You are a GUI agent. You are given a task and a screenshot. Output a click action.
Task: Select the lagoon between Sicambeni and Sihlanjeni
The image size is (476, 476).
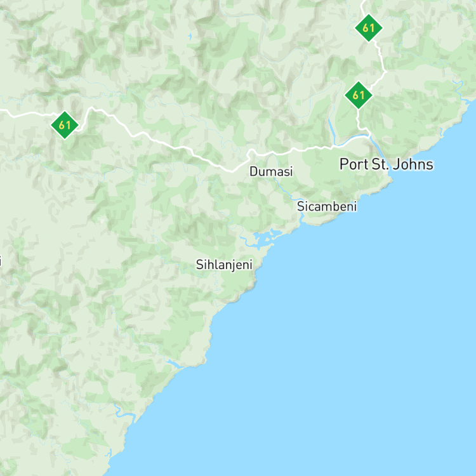264,238
